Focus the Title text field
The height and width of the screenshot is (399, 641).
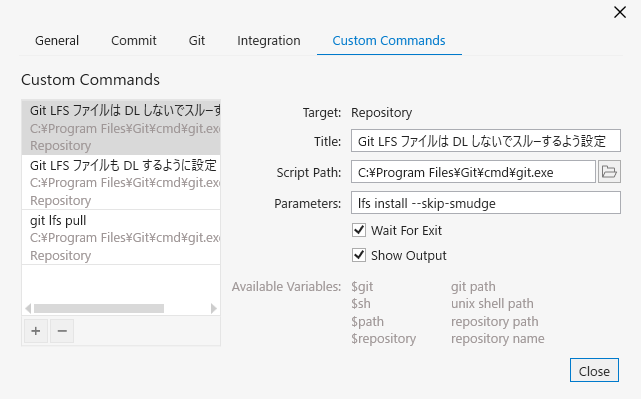click(486, 141)
